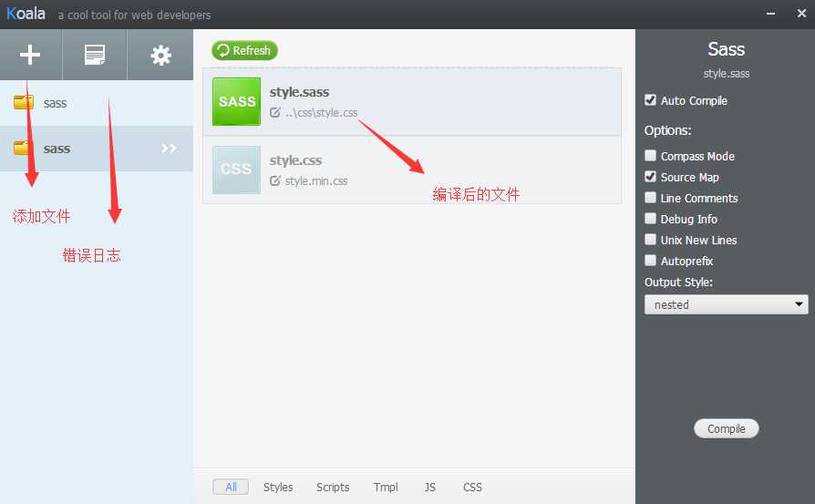The height and width of the screenshot is (504, 815).
Task: Uncheck the Source Map option
Action: pos(650,176)
